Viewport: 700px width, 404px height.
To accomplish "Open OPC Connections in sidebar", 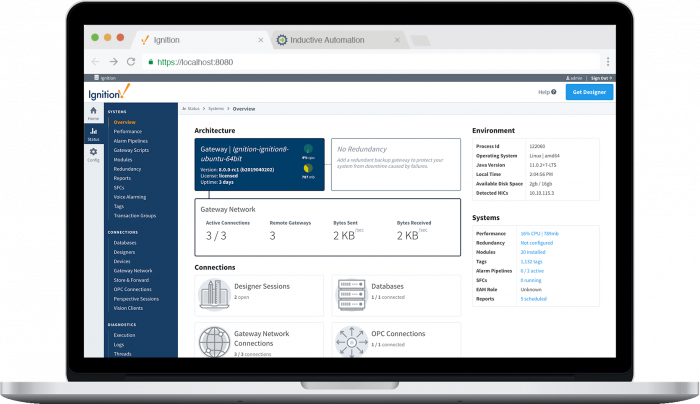I will pos(133,289).
